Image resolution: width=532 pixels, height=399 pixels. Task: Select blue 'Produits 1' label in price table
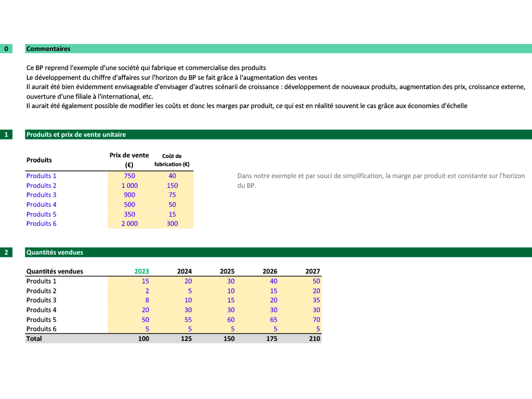coord(41,176)
